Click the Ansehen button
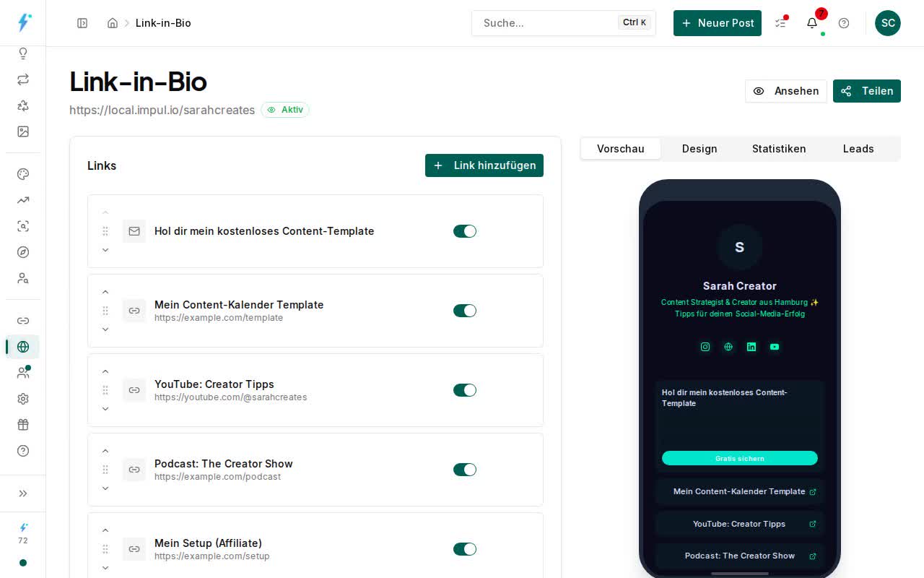The width and height of the screenshot is (924, 578). [x=786, y=91]
